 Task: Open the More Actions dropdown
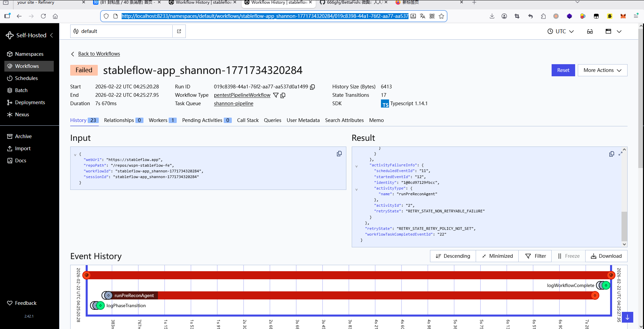click(x=602, y=70)
